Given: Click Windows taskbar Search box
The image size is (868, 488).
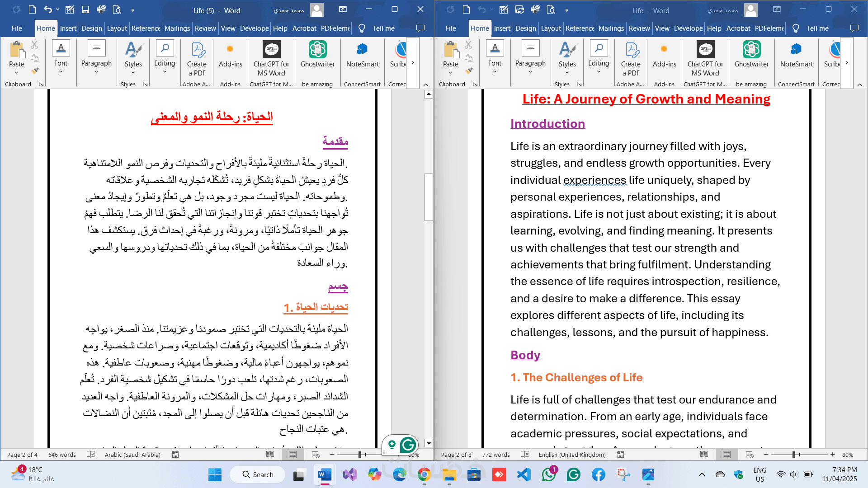Looking at the screenshot, I should [x=258, y=474].
